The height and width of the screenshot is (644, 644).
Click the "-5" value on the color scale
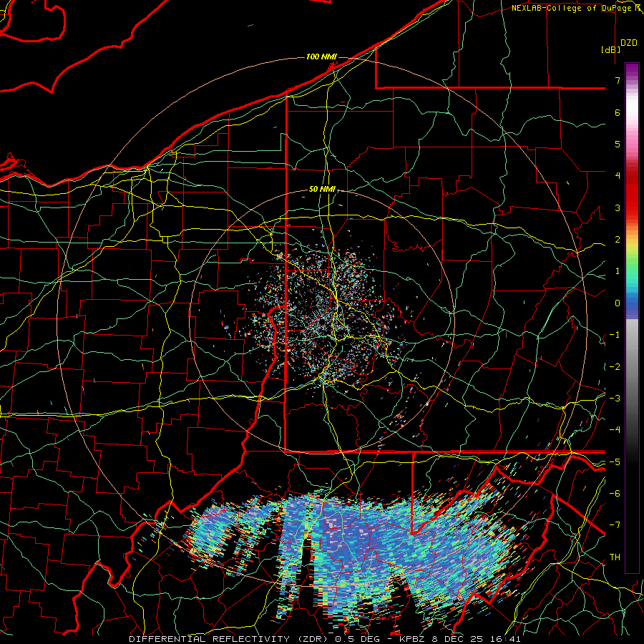coord(615,462)
